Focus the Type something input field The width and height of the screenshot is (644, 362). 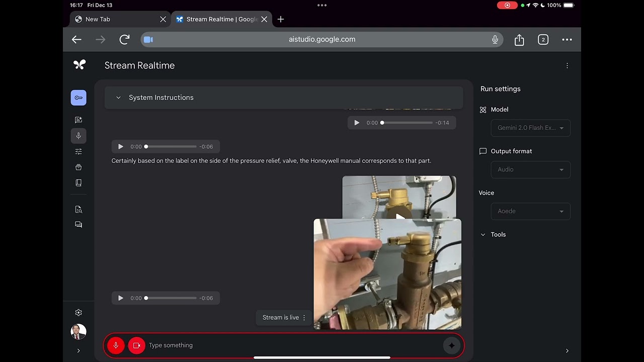point(292,345)
